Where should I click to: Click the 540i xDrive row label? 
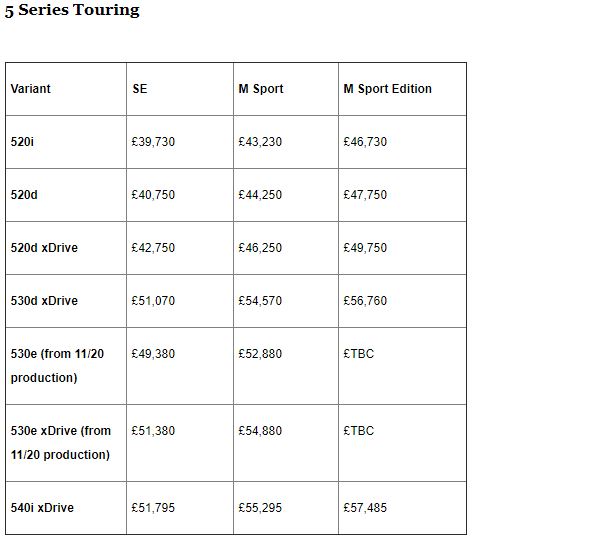pos(42,508)
